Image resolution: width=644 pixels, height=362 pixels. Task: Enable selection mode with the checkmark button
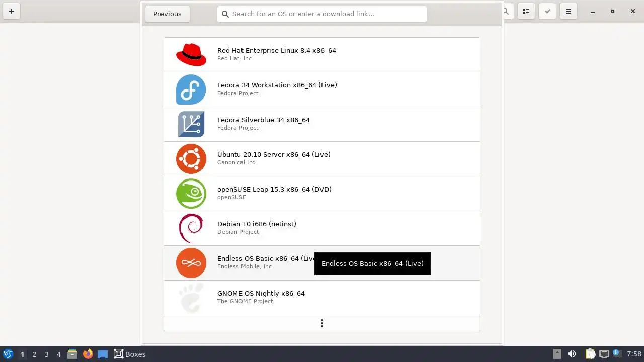[547, 11]
